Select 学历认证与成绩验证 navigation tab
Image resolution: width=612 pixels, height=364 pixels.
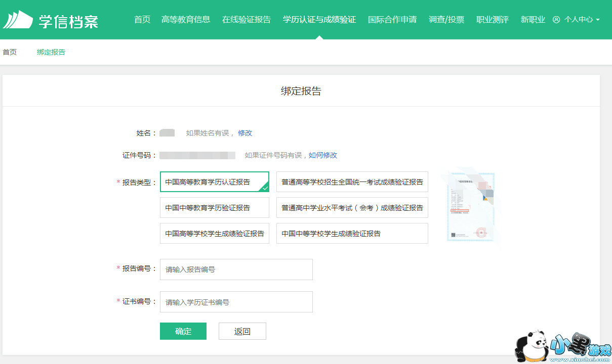pos(319,20)
